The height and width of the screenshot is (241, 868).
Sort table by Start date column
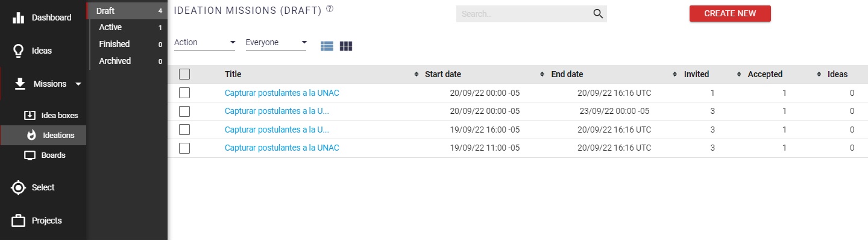tap(442, 74)
